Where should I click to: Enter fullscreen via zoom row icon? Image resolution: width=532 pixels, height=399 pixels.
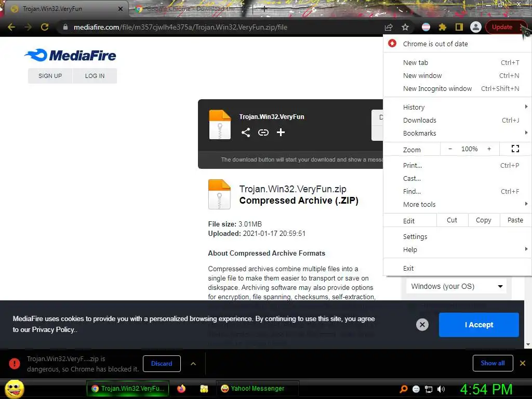point(515,149)
